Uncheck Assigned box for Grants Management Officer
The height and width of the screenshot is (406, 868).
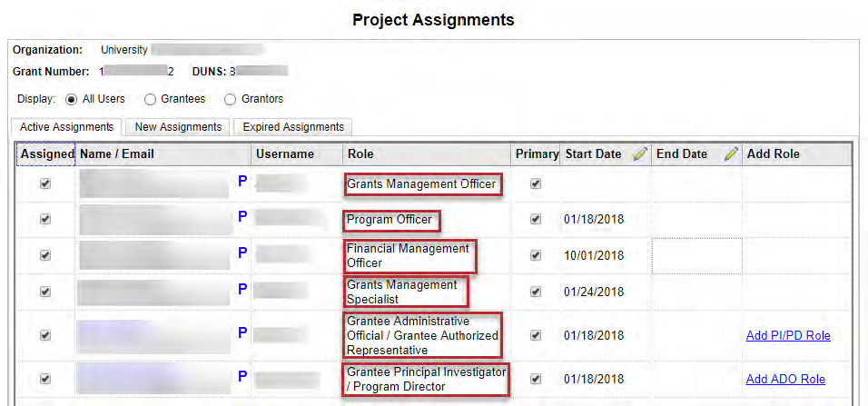point(45,183)
